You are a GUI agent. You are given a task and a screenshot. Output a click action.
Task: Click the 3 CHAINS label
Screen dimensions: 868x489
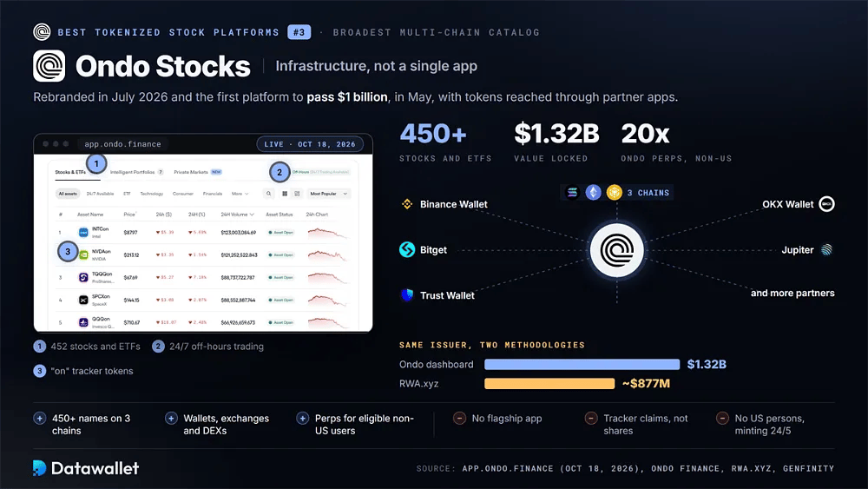coord(648,193)
